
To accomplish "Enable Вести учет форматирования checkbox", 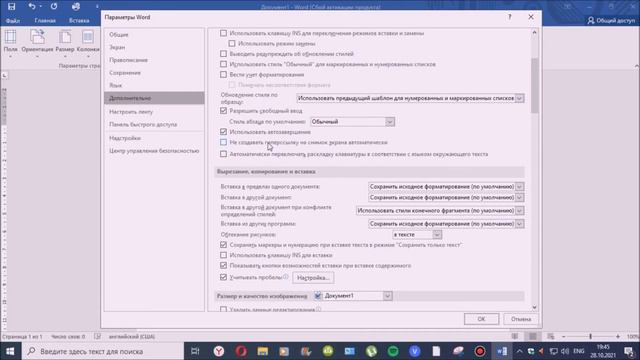I will click(223, 74).
